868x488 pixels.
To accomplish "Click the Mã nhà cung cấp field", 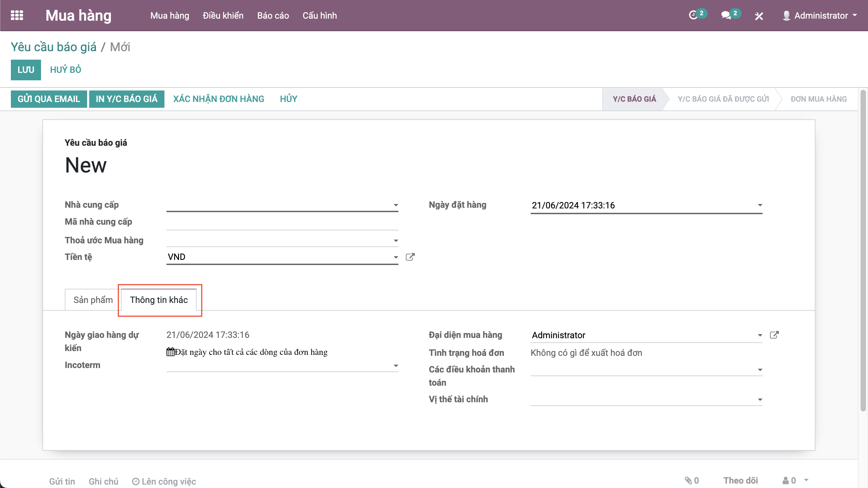I will 282,222.
